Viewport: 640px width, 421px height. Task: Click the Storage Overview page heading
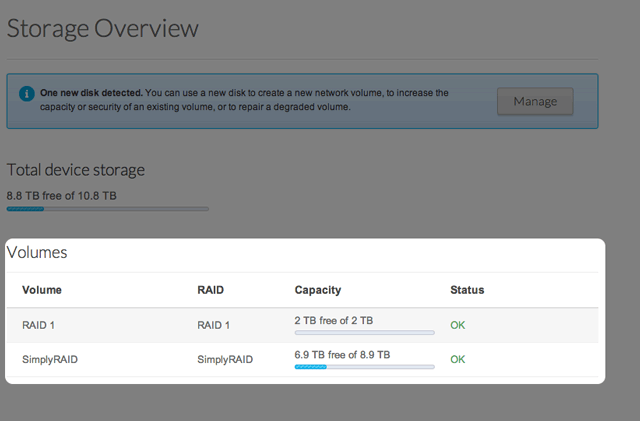click(102, 28)
